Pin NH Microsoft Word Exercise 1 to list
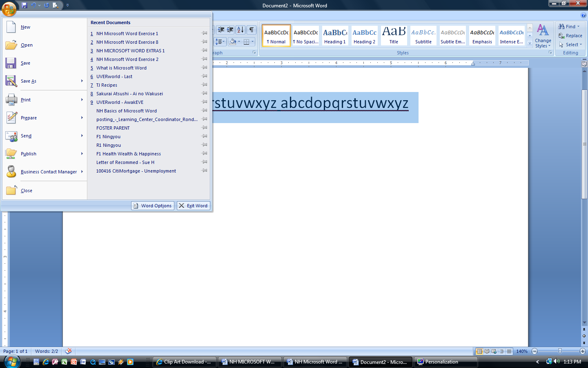Screen dimensions: 588x368 coord(205,33)
